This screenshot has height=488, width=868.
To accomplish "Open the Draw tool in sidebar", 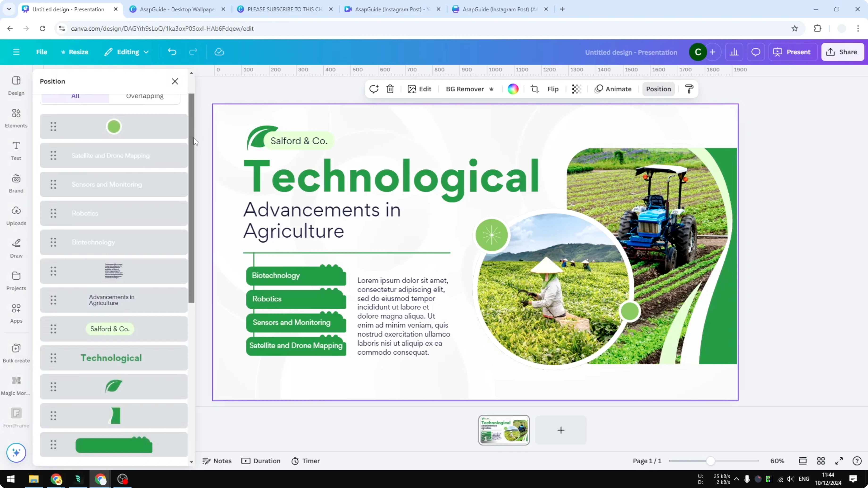I will pyautogui.click(x=16, y=248).
